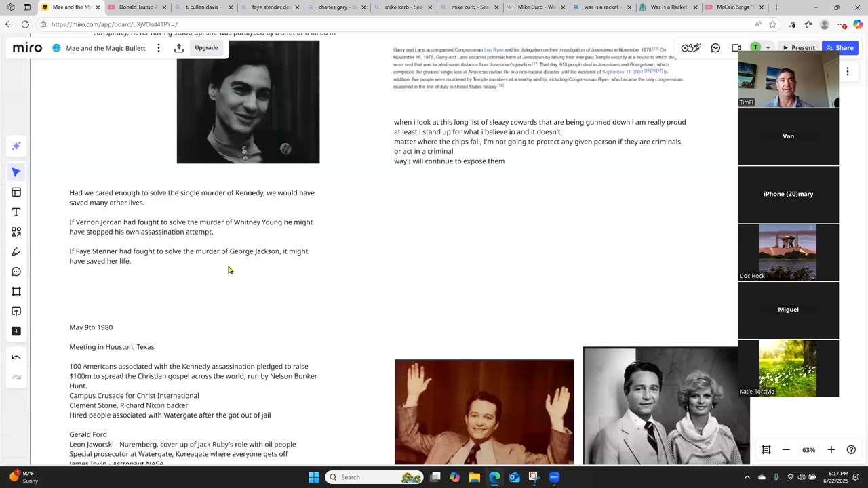The width and height of the screenshot is (868, 488).
Task: Select the black-and-white couple photo
Action: [660, 406]
